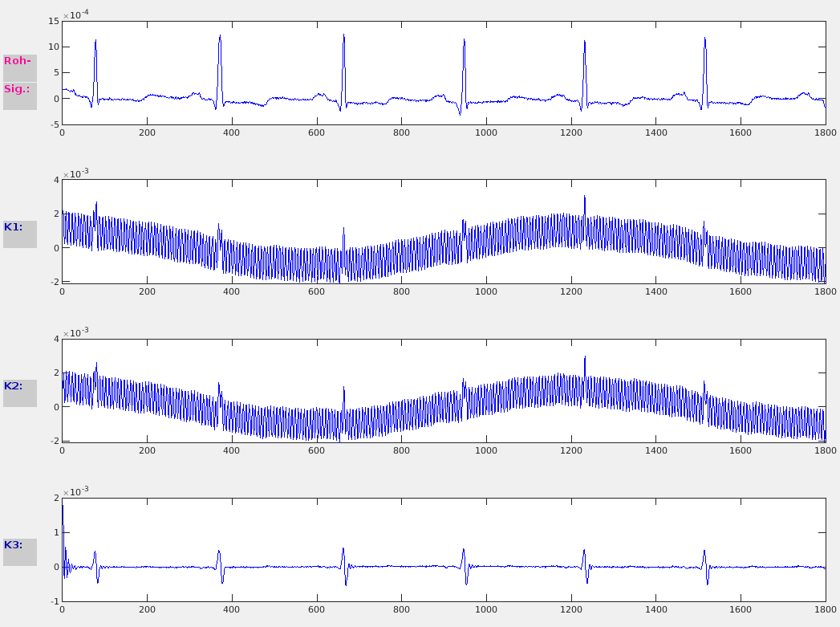The width and height of the screenshot is (840, 627).
Task: Click the K3 plot peak just before 1000
Action: 464,551
